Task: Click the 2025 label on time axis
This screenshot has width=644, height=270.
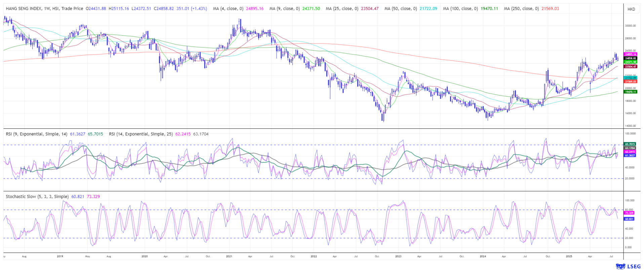Action: (569, 257)
